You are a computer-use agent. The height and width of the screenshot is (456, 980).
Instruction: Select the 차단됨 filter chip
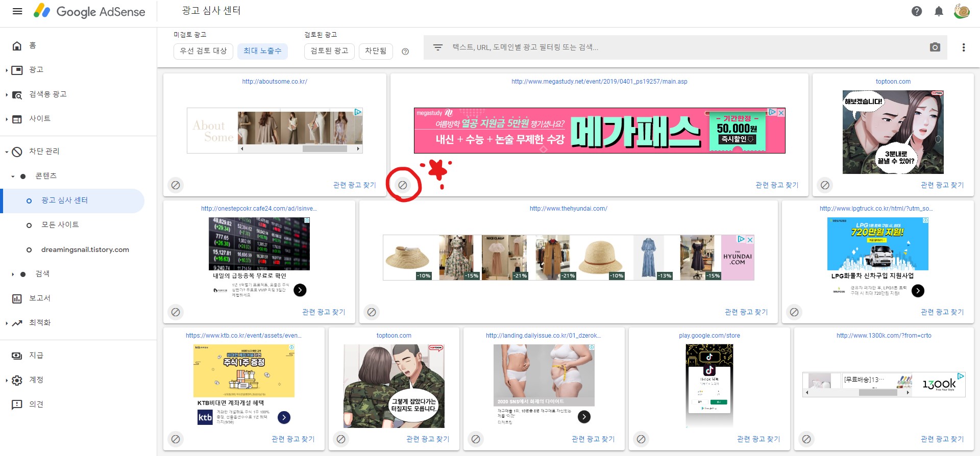tap(376, 51)
